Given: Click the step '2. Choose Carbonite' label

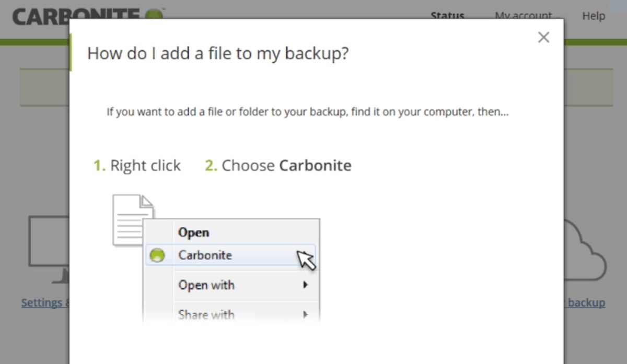Looking at the screenshot, I should click(277, 166).
